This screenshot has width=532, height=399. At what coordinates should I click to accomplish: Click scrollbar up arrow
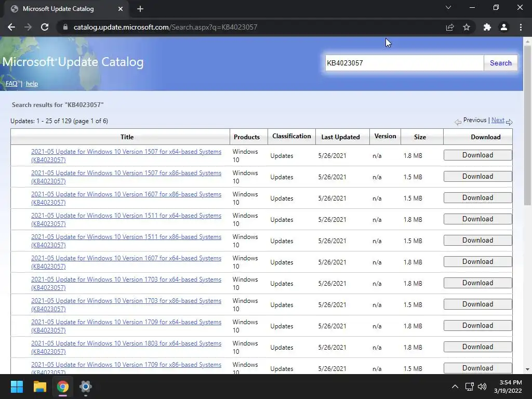(527, 42)
